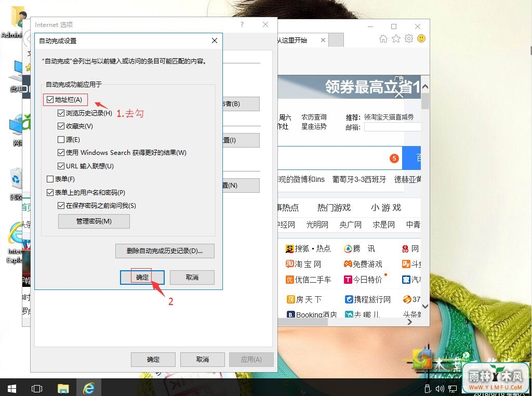Open 今日特价 site link
The image size is (532, 396).
pyautogui.click(x=363, y=280)
